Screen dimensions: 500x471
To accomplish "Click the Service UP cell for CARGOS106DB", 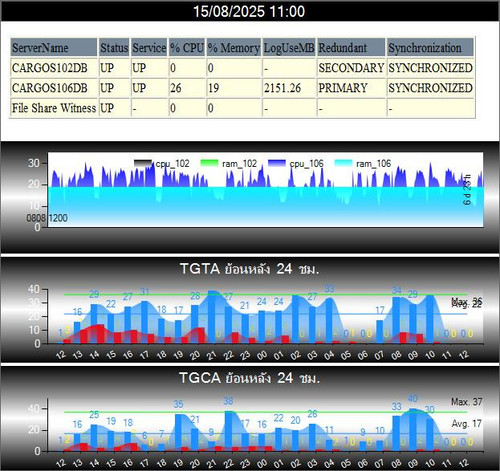I will tap(149, 88).
